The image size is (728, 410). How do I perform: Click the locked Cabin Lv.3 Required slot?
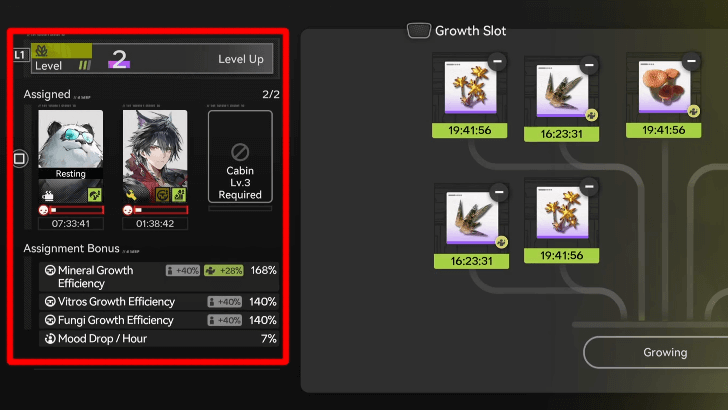point(240,156)
